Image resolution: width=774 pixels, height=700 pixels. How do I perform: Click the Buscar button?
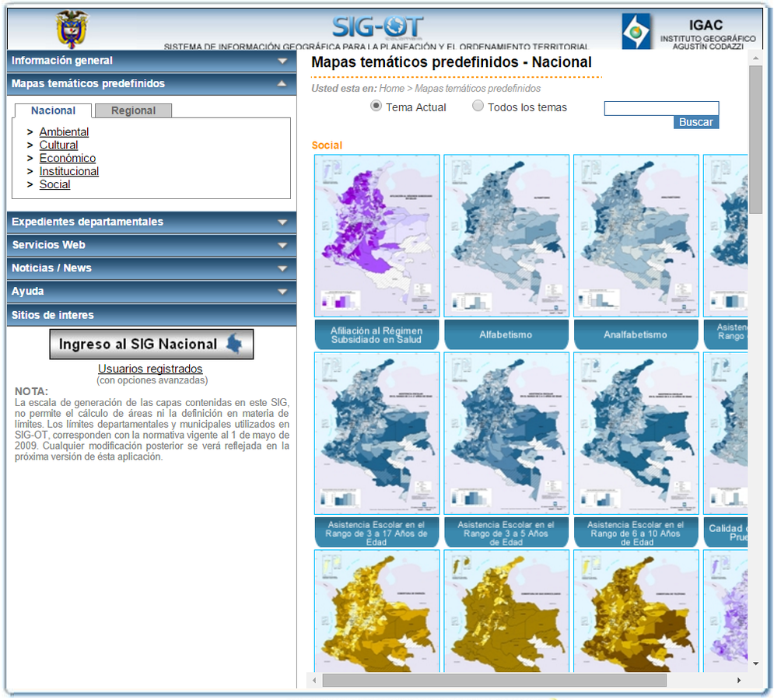coord(696,122)
